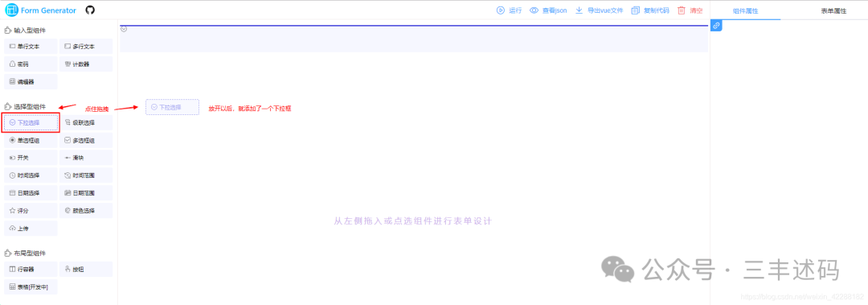Add a 计数器 counter component

click(86, 64)
